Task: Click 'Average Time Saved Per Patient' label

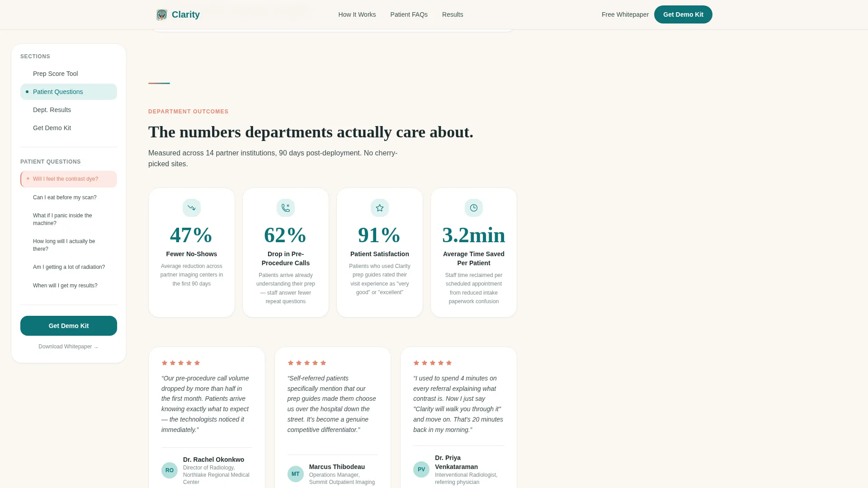Action: [474, 258]
